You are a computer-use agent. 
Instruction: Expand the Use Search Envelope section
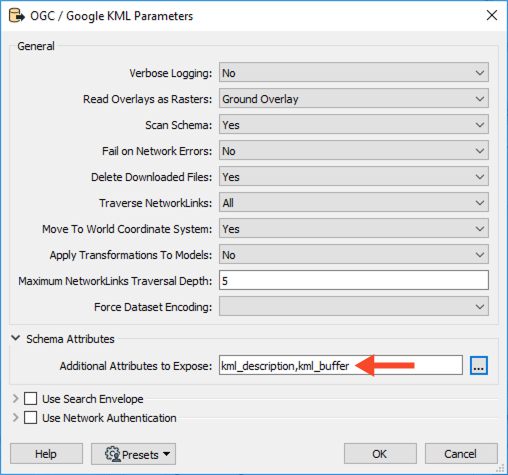[15, 398]
